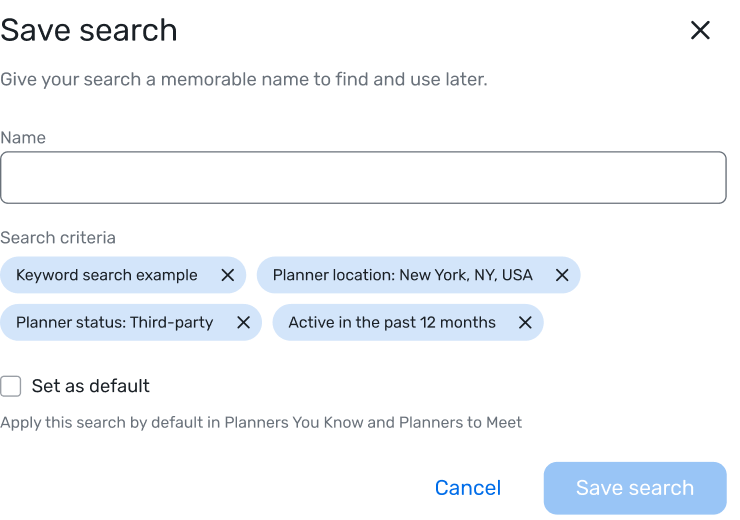
Task: Remove Planner location New York criterion
Action: (x=562, y=275)
